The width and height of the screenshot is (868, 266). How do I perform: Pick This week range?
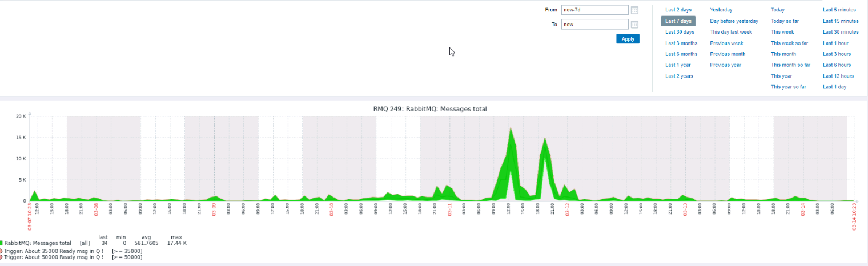(782, 32)
